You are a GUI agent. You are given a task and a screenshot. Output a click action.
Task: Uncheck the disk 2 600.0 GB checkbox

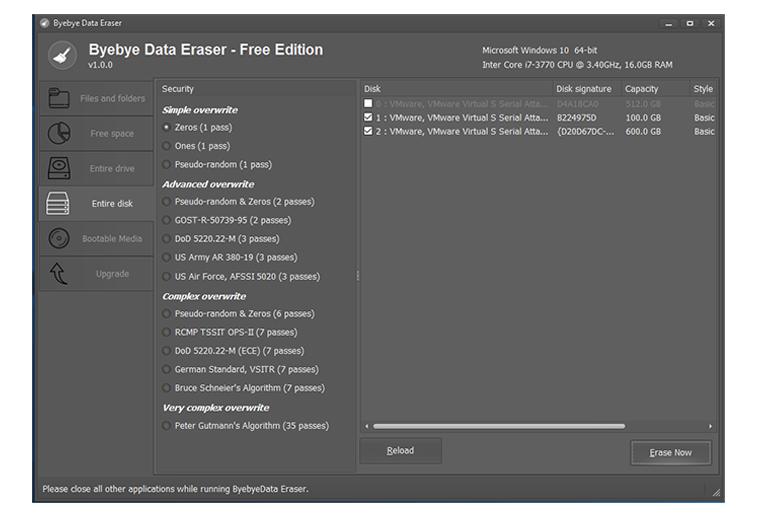368,131
